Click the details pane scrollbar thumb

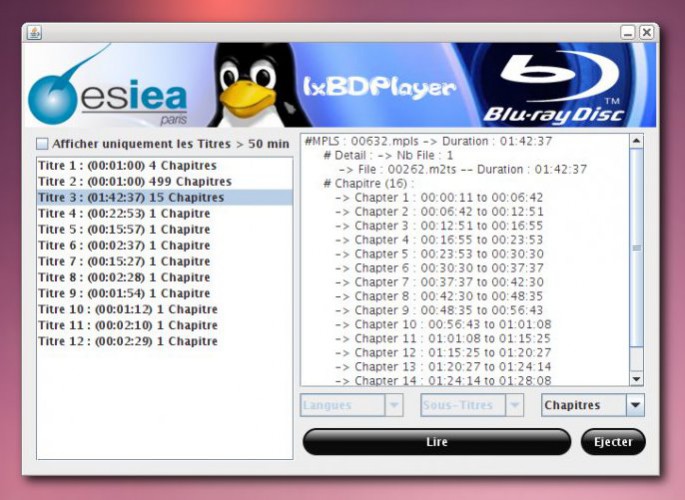click(x=637, y=248)
